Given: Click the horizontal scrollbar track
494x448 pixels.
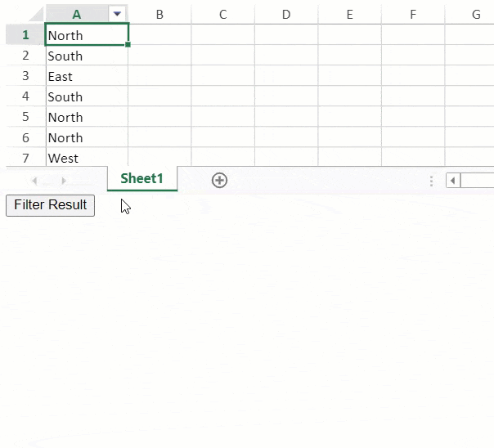Looking at the screenshot, I should pyautogui.click(x=478, y=181).
